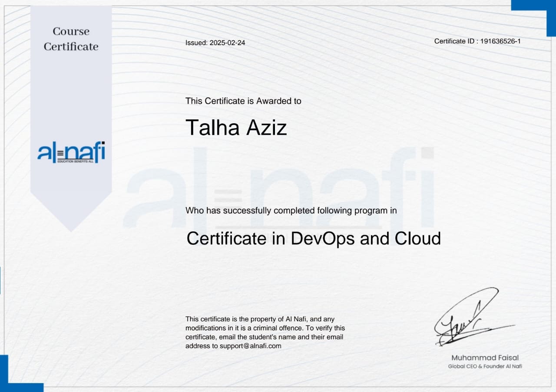Select the 'Issued: 2025-02-24' date text
556x392 pixels.
pyautogui.click(x=215, y=43)
